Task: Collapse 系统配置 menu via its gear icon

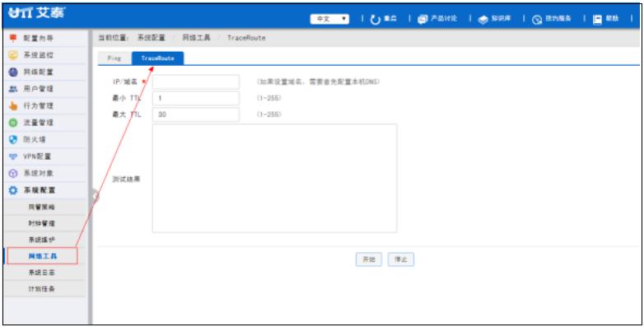Action: coord(13,190)
